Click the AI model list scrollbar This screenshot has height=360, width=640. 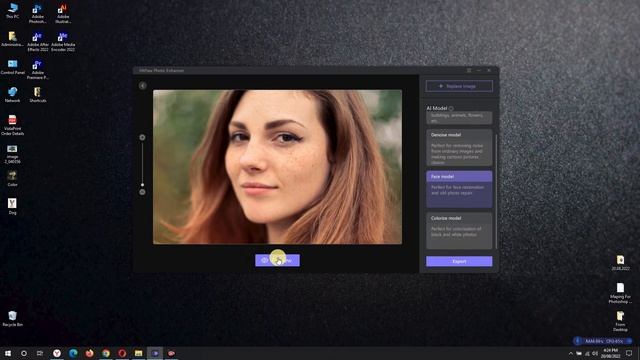pyautogui.click(x=496, y=191)
